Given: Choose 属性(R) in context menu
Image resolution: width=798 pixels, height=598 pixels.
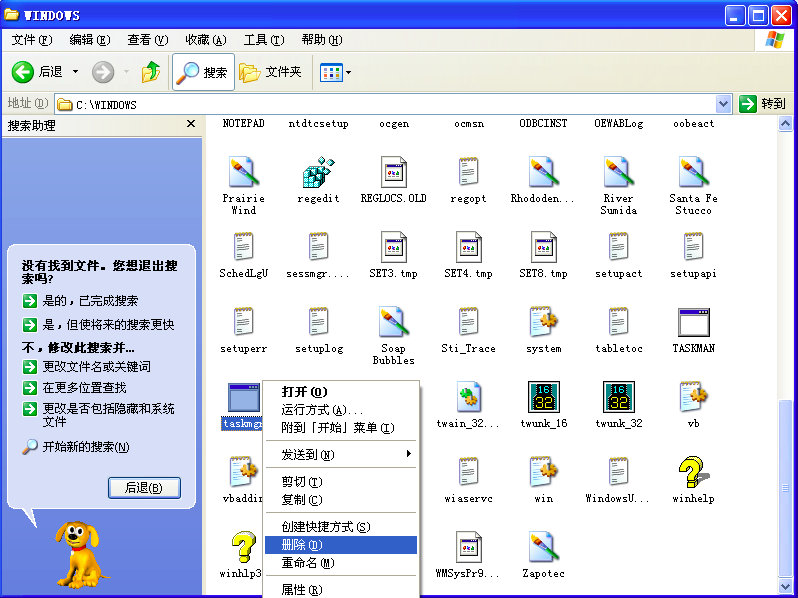Looking at the screenshot, I should pyautogui.click(x=340, y=589).
